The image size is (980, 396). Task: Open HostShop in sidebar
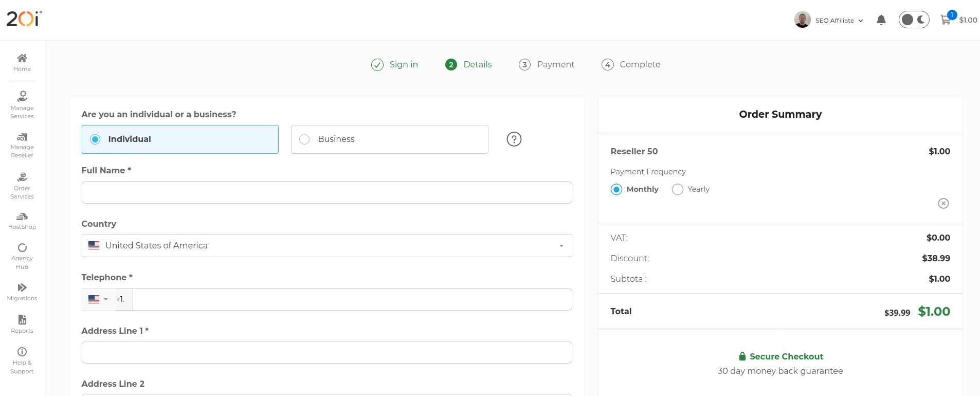[x=22, y=221]
